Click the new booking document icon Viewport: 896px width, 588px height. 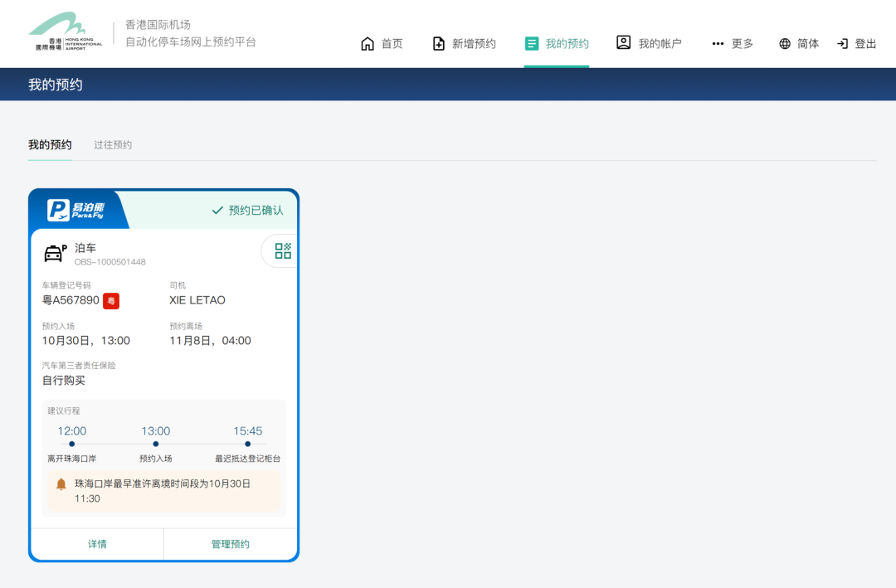438,43
